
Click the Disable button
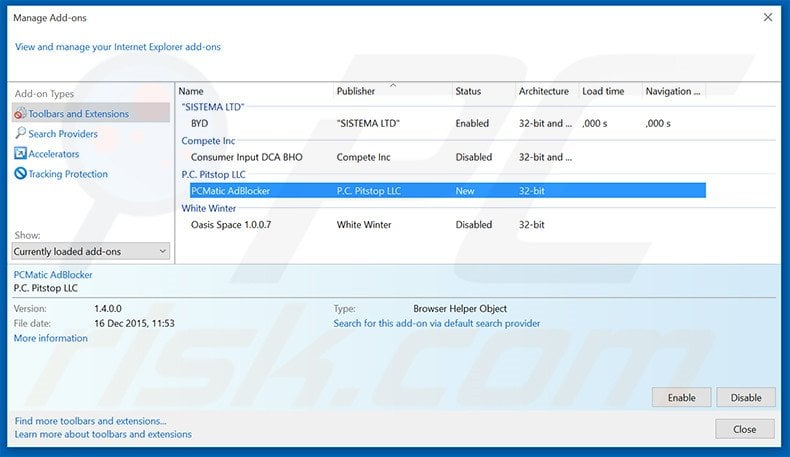click(746, 398)
